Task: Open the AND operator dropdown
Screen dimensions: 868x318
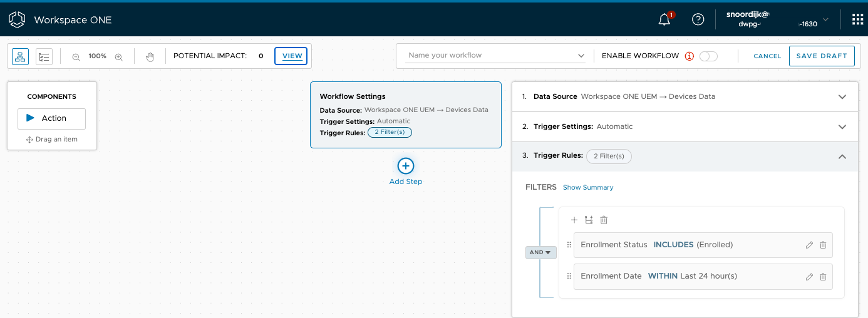Action: coord(540,252)
